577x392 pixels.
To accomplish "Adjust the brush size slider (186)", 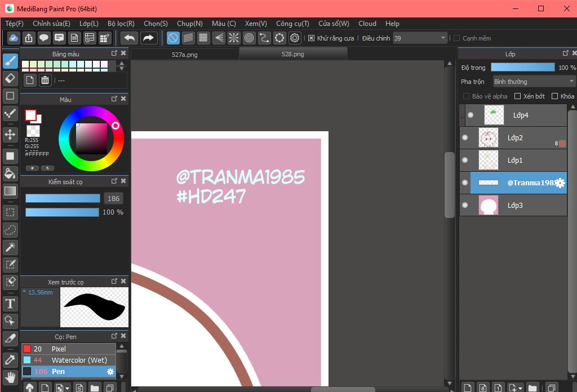I will pyautogui.click(x=63, y=199).
